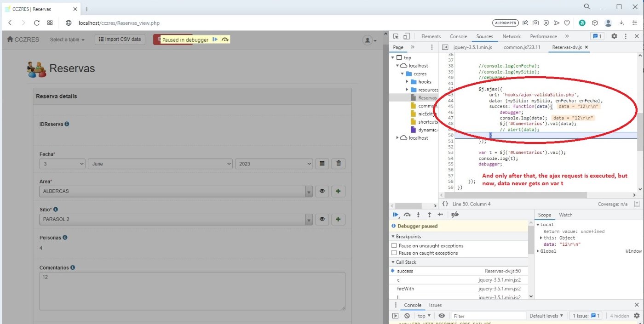
Task: Toggle the device toolbar icon
Action: coord(406,36)
